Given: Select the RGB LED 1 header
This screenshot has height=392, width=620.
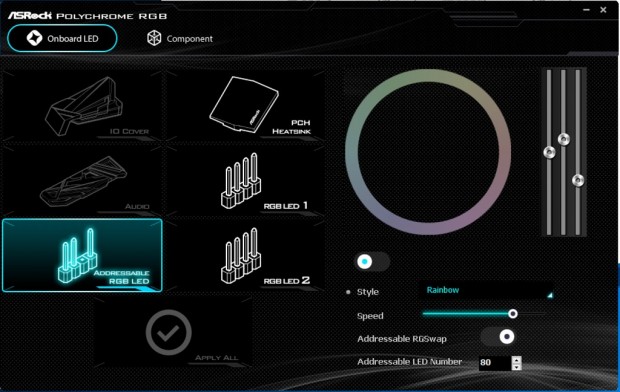Looking at the screenshot, I should pos(245,181).
